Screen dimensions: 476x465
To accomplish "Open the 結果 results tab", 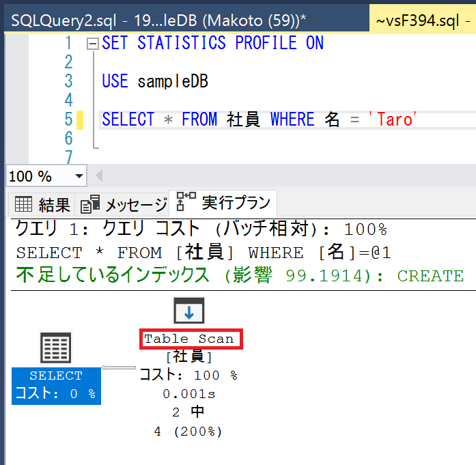I will (x=42, y=205).
